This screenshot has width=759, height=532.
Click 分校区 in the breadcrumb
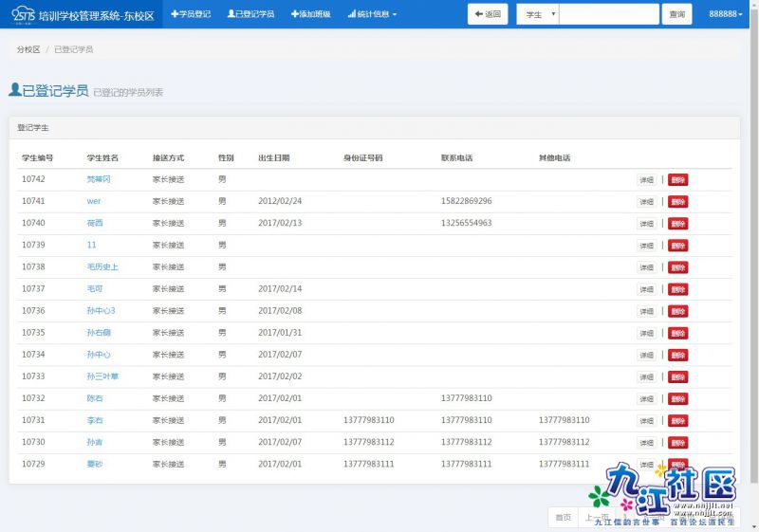[28, 49]
